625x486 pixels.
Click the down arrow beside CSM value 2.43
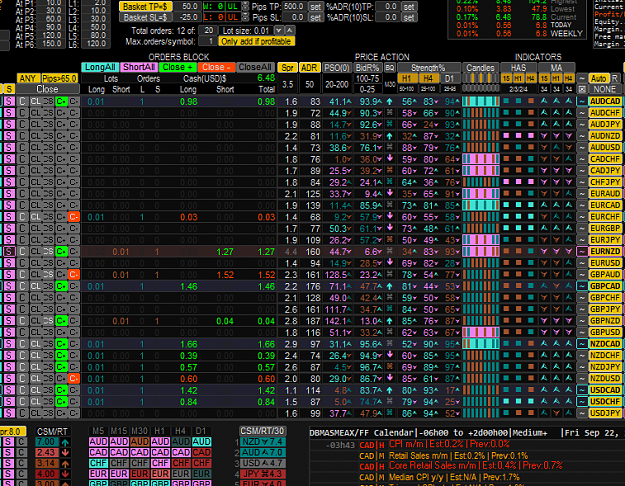point(65,453)
